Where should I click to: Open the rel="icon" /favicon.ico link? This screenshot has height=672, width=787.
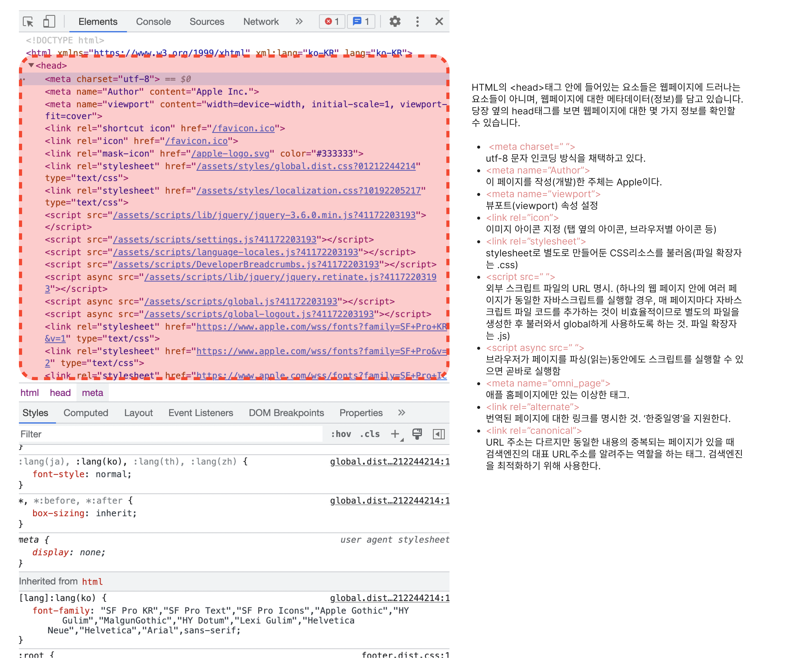pyautogui.click(x=196, y=141)
